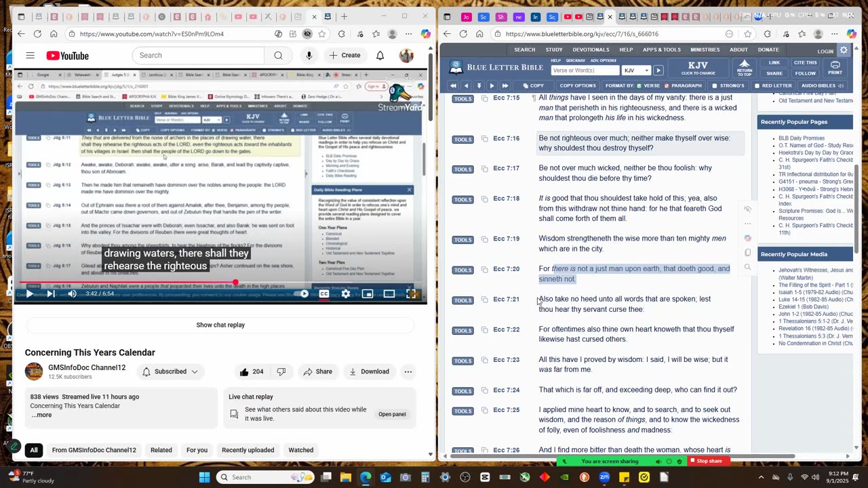Seek video using red progress bar
Viewport: 868px width, 488px height.
[220, 283]
